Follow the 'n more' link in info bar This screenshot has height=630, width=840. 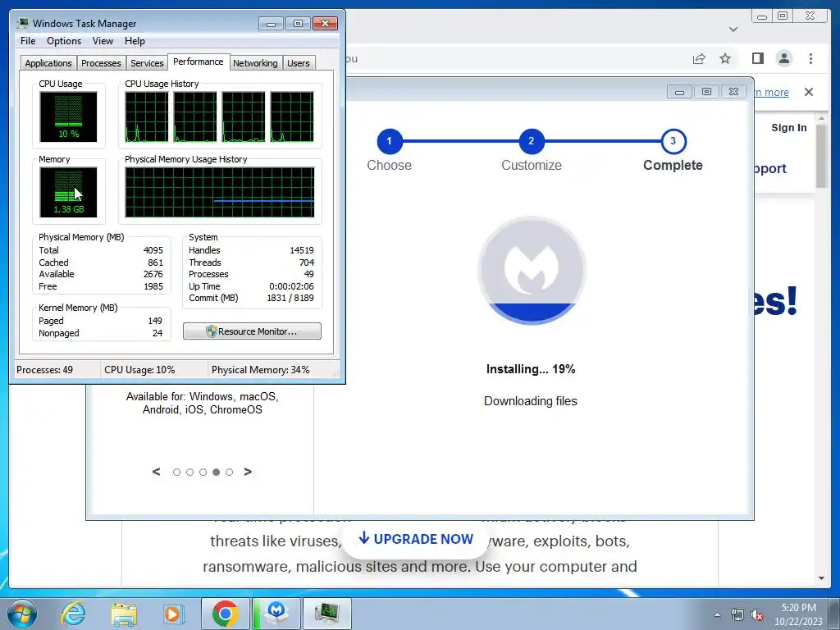[771, 92]
